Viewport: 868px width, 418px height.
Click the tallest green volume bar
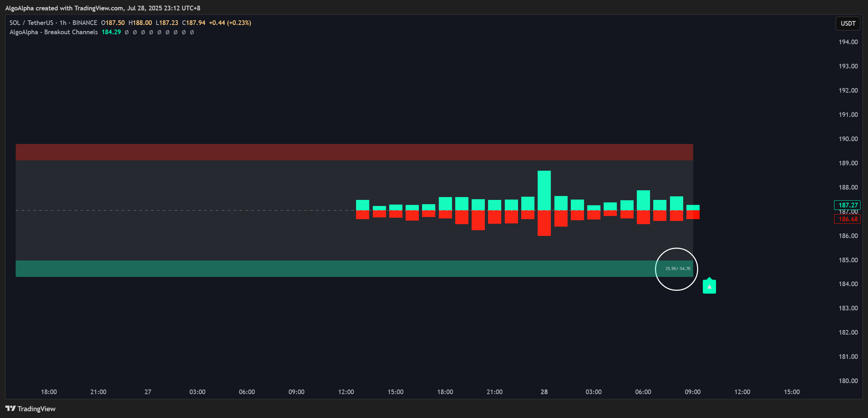544,190
